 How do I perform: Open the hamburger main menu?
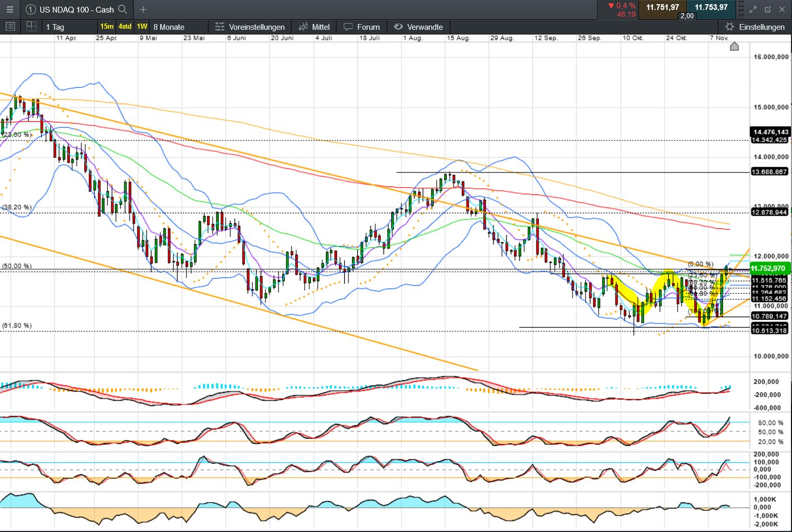click(9, 9)
